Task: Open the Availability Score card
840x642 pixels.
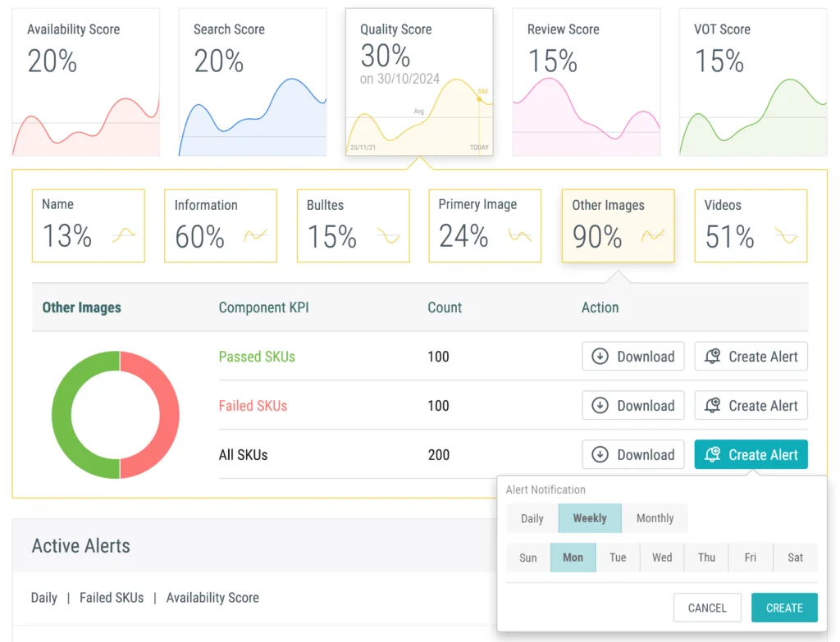Action: click(x=85, y=82)
